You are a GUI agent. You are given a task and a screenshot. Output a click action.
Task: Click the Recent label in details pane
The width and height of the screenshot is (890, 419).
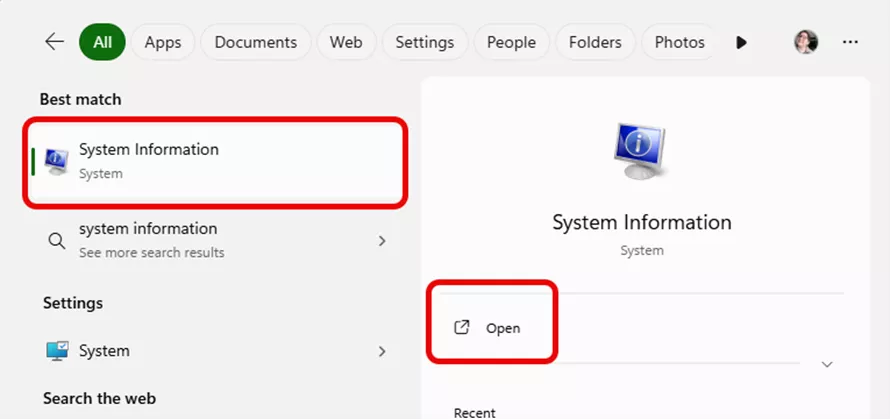(x=475, y=413)
